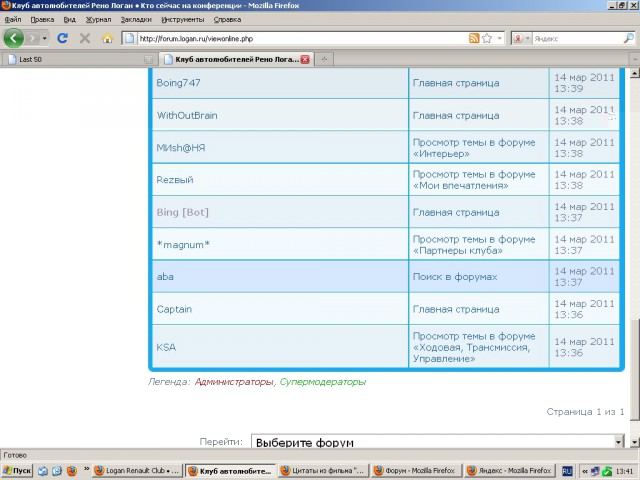The image size is (640, 480).
Task: Expand hidden system tray icons chevron
Action: click(x=584, y=471)
